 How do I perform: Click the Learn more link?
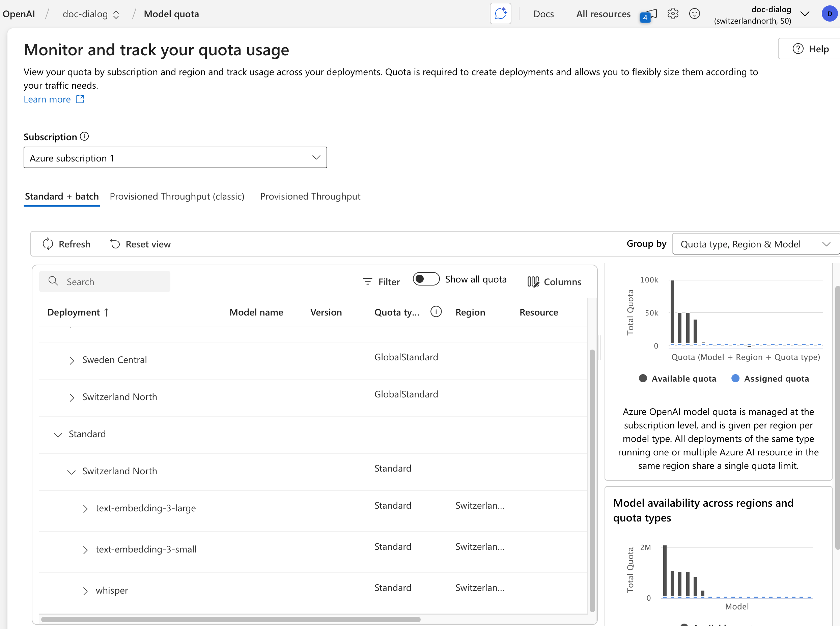click(47, 99)
